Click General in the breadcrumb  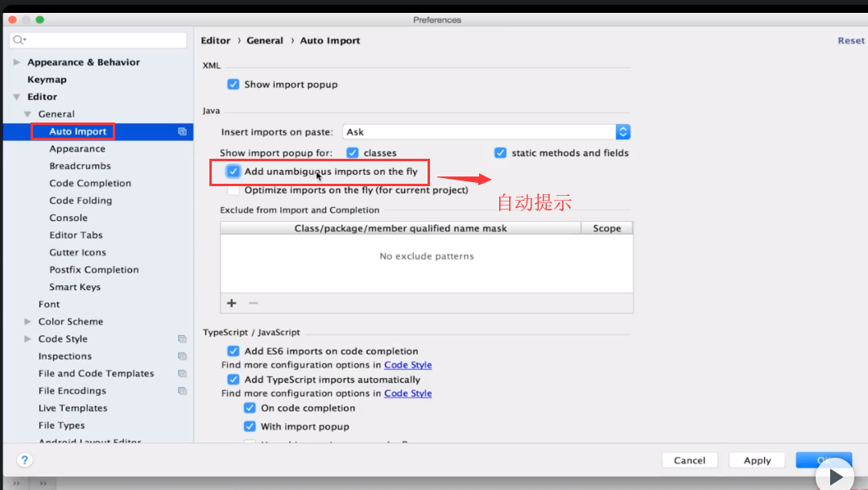point(265,40)
